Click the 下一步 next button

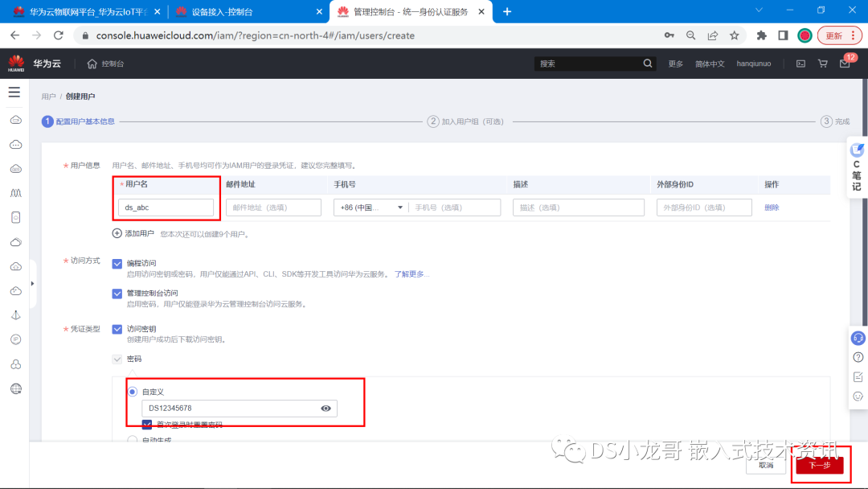tap(820, 465)
